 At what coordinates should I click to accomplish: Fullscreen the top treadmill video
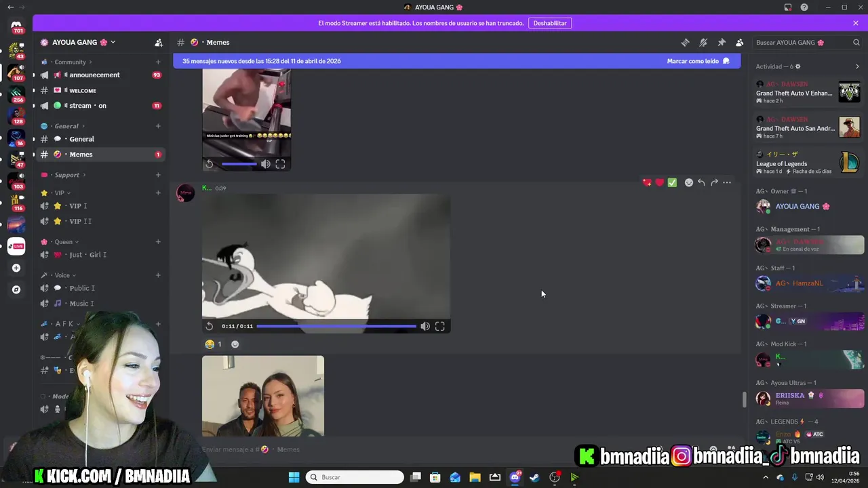(280, 164)
